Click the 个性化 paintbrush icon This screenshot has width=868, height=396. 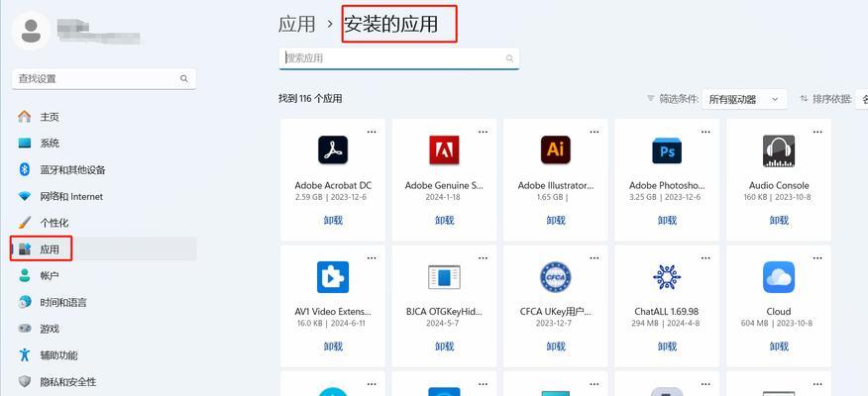click(25, 223)
